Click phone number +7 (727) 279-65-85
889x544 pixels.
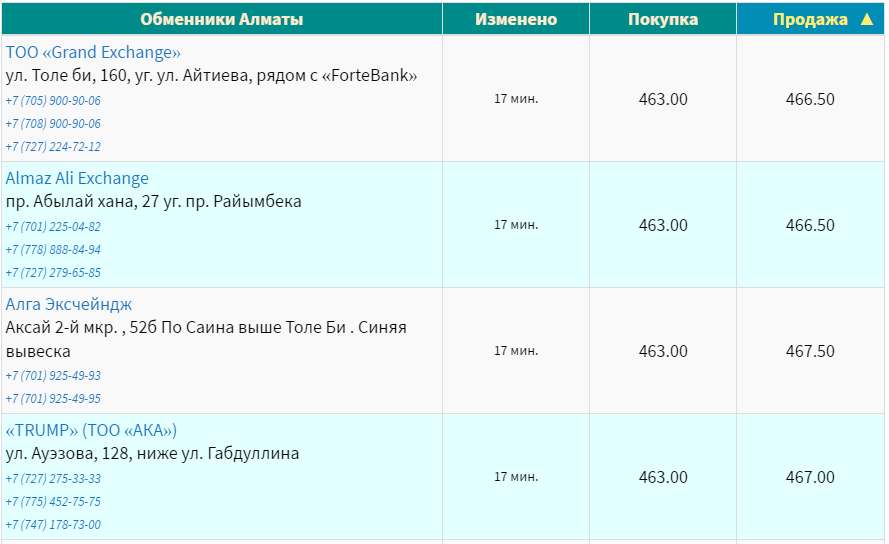tap(53, 273)
